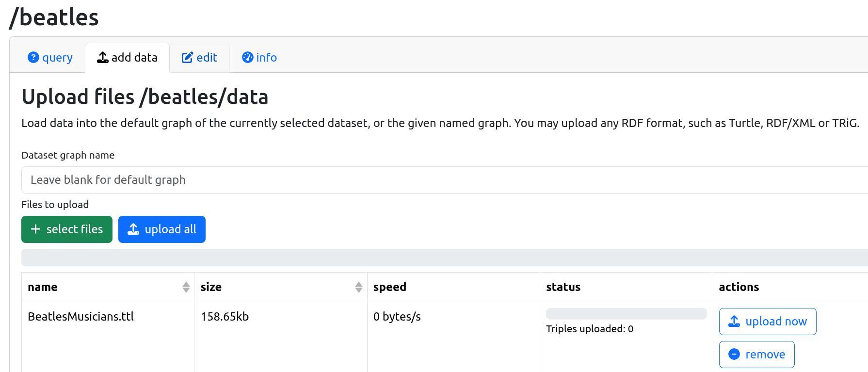Click the actions column header

[739, 287]
